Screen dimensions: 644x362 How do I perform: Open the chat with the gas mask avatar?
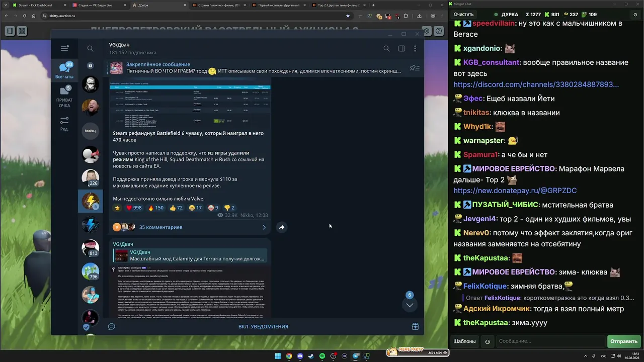[91, 84]
